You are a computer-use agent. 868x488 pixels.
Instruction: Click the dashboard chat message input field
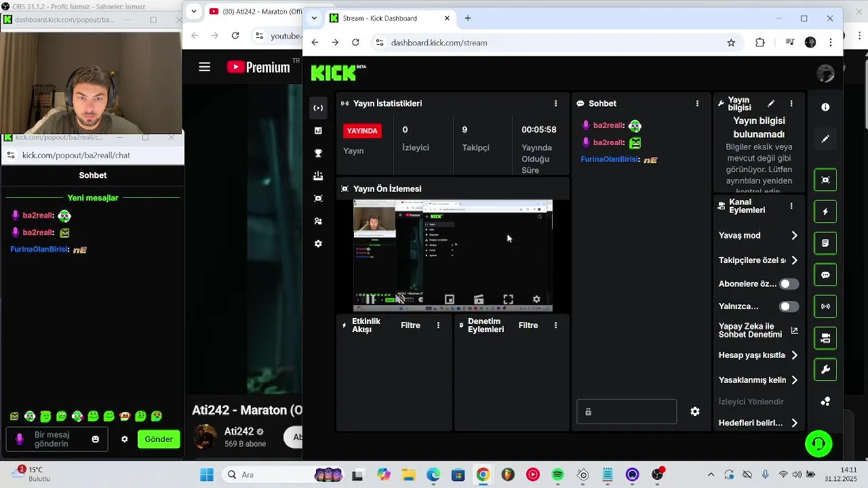(x=627, y=411)
